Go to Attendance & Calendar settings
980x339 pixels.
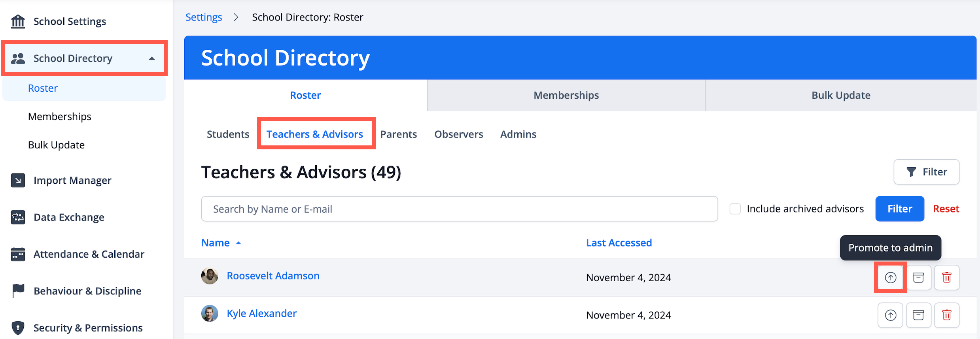coord(89,254)
